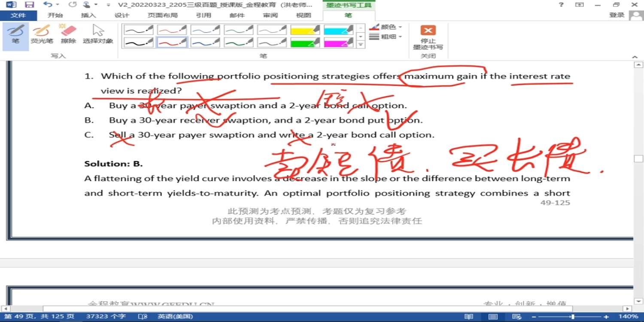Switch to Web Layout view

tap(517, 317)
